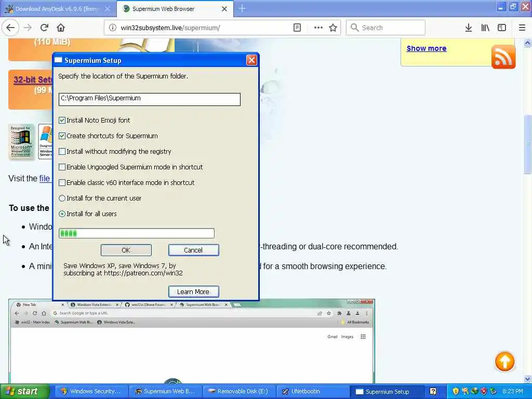Open the browser home page
Screen dimensions: 532x399
pyautogui.click(x=61, y=28)
